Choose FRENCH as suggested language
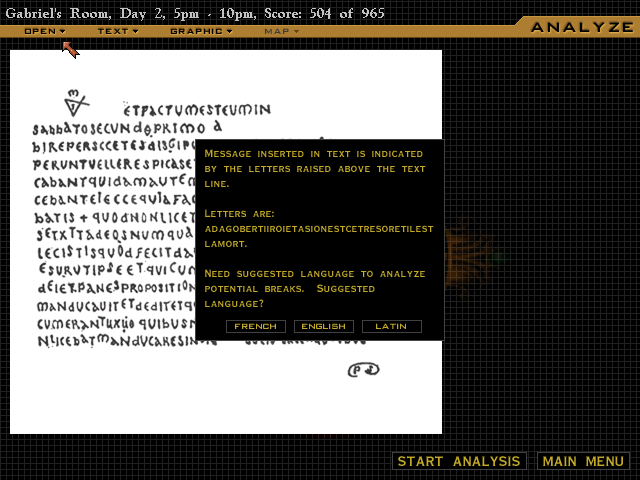 pyautogui.click(x=256, y=326)
